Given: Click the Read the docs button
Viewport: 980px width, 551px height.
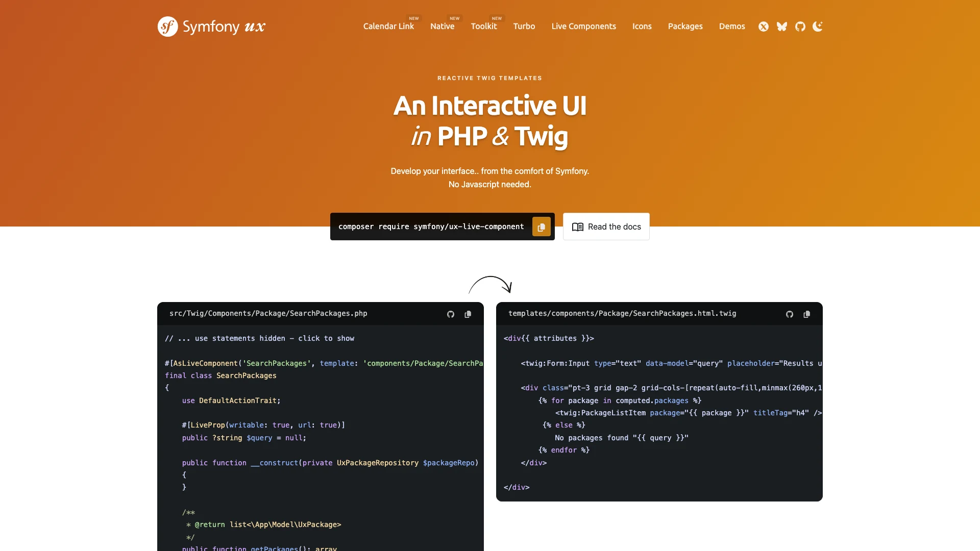Looking at the screenshot, I should (x=606, y=227).
